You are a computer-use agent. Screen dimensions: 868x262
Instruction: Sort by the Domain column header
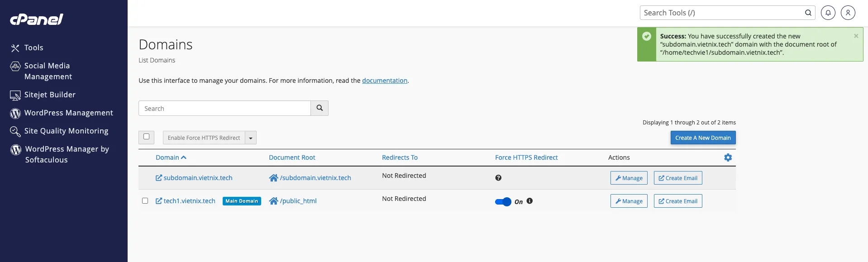[x=167, y=157]
